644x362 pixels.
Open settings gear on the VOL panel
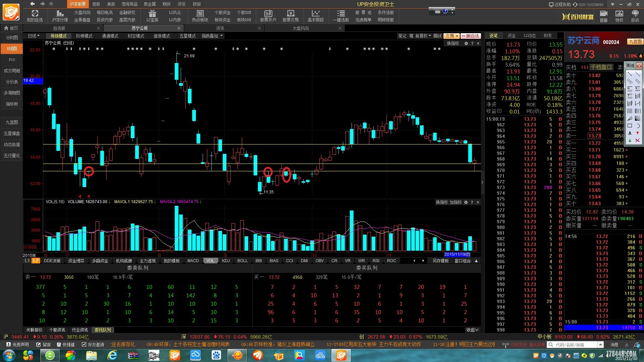click(466, 202)
